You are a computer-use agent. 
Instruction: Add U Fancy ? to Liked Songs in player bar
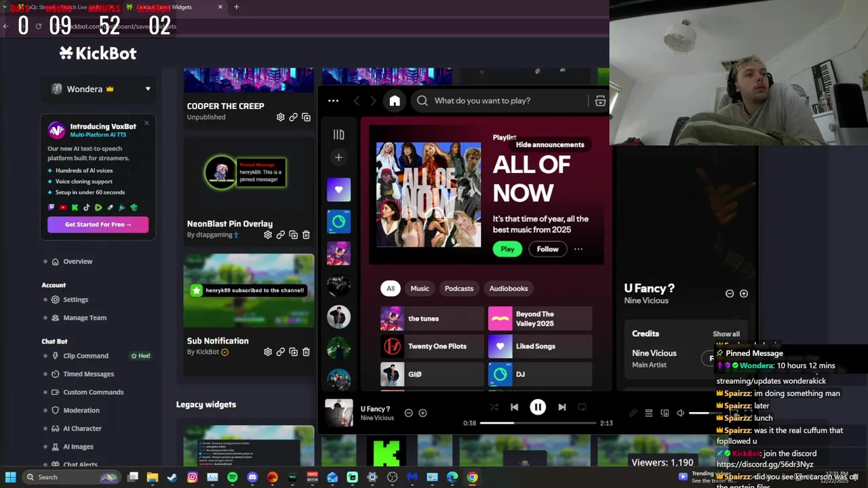(422, 413)
